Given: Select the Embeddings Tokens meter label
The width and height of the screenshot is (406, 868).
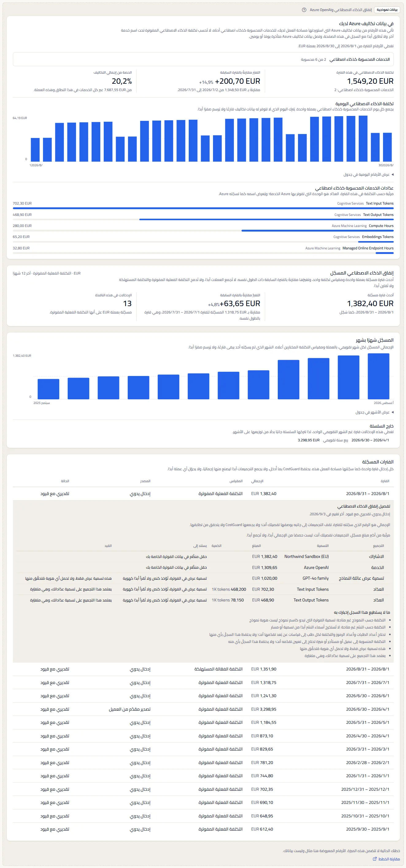Looking at the screenshot, I should tap(378, 237).
